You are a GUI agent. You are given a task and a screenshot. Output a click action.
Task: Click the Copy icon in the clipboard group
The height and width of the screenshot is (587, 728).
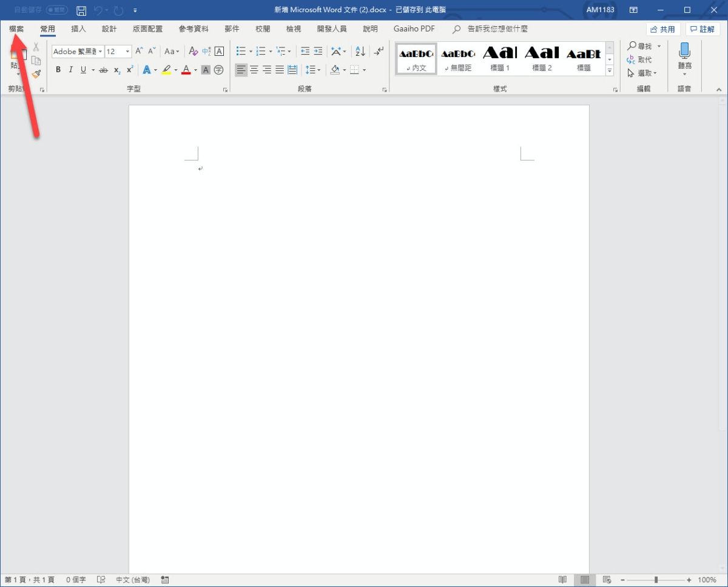click(x=36, y=61)
